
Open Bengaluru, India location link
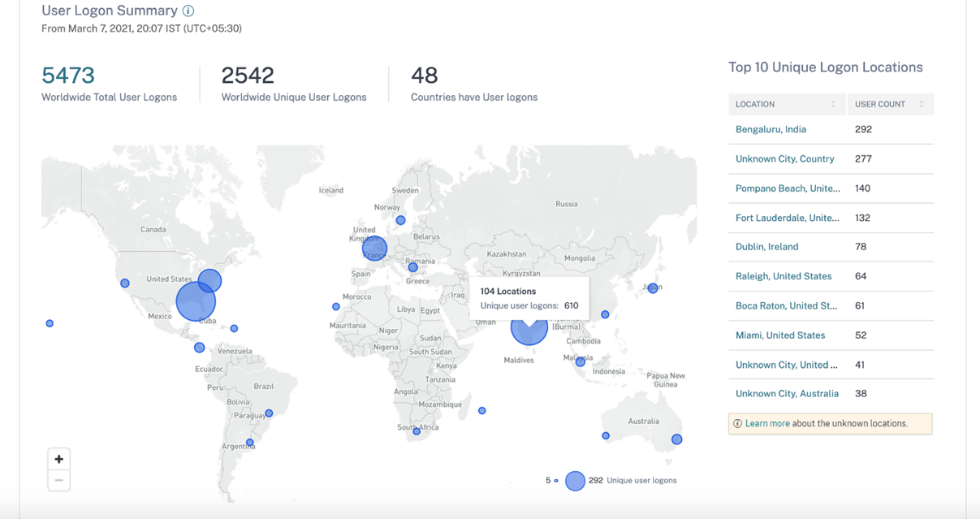771,129
